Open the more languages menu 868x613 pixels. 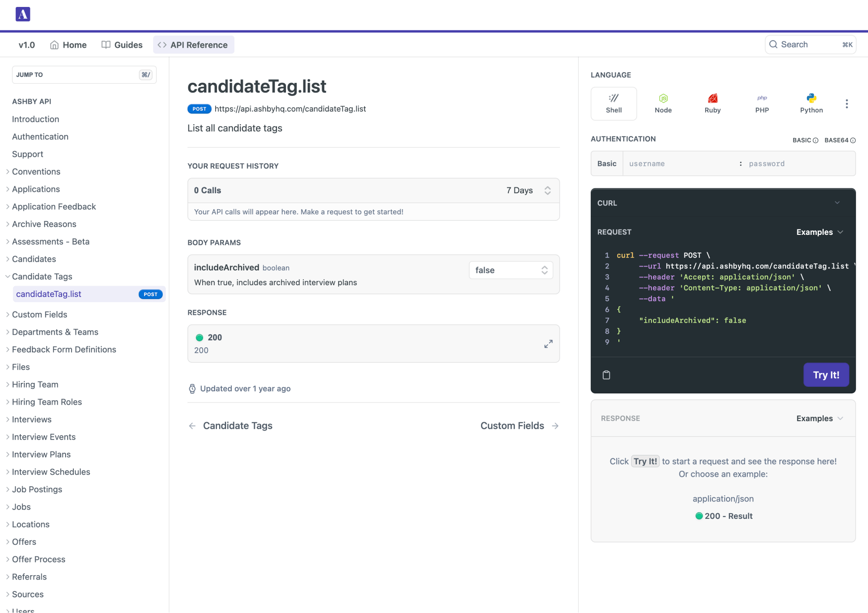click(x=846, y=103)
